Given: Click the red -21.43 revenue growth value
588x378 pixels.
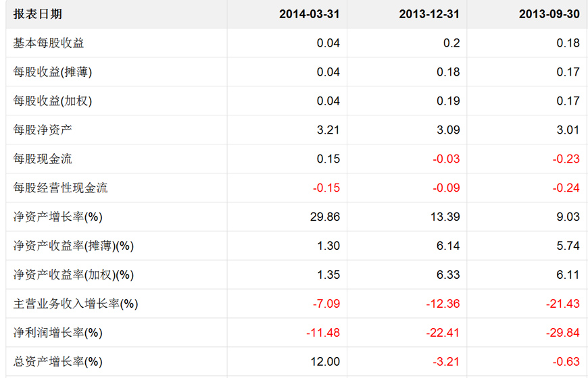Looking at the screenshot, I should coord(562,304).
